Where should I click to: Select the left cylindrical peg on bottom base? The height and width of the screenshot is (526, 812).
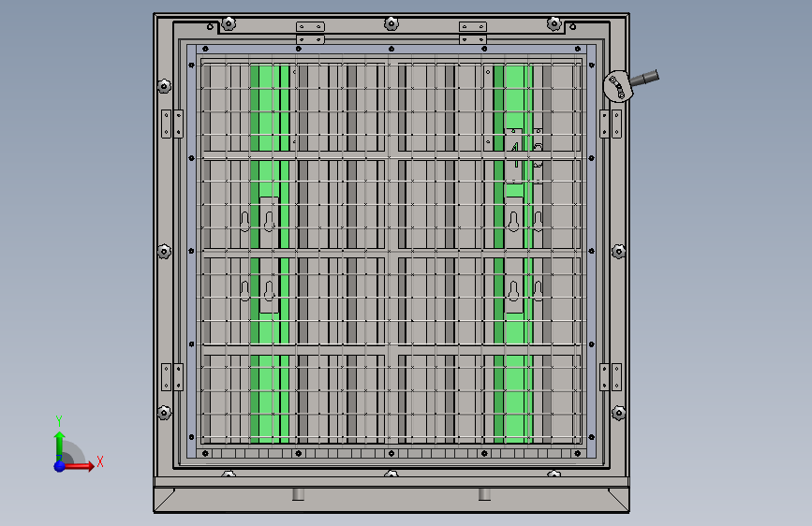click(x=298, y=494)
